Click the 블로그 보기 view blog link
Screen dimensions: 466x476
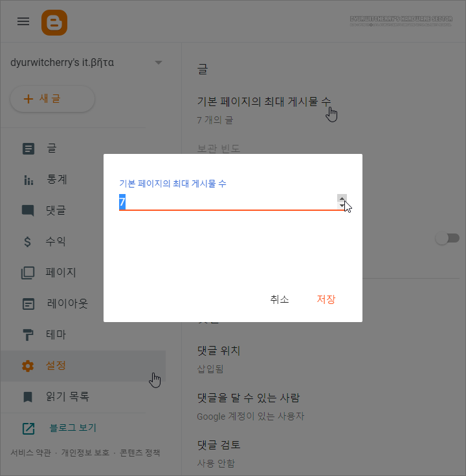(x=72, y=427)
